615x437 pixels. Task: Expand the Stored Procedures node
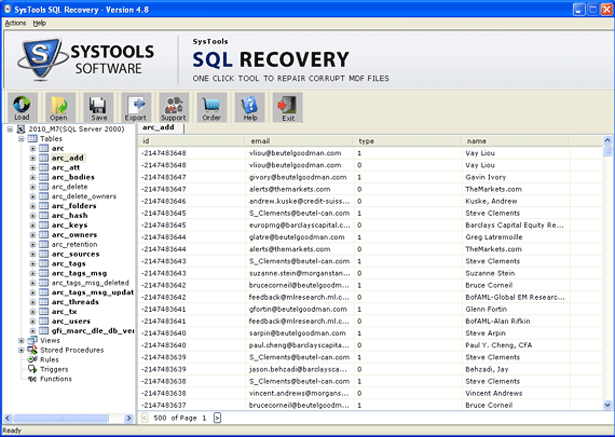pyautogui.click(x=21, y=350)
